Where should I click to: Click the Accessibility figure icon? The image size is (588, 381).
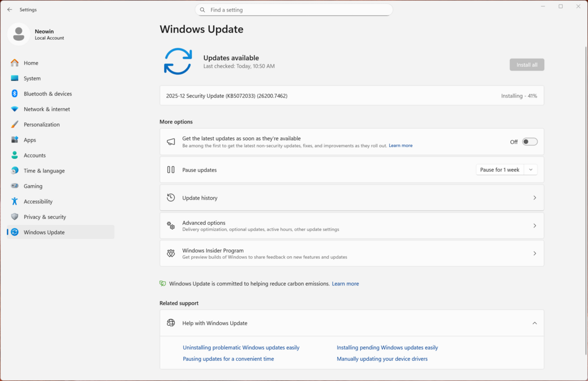[14, 201]
